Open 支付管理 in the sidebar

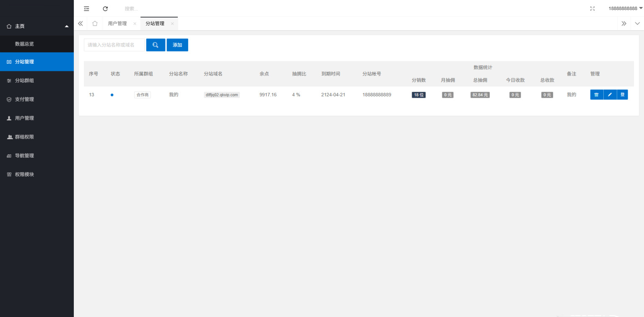[x=24, y=99]
